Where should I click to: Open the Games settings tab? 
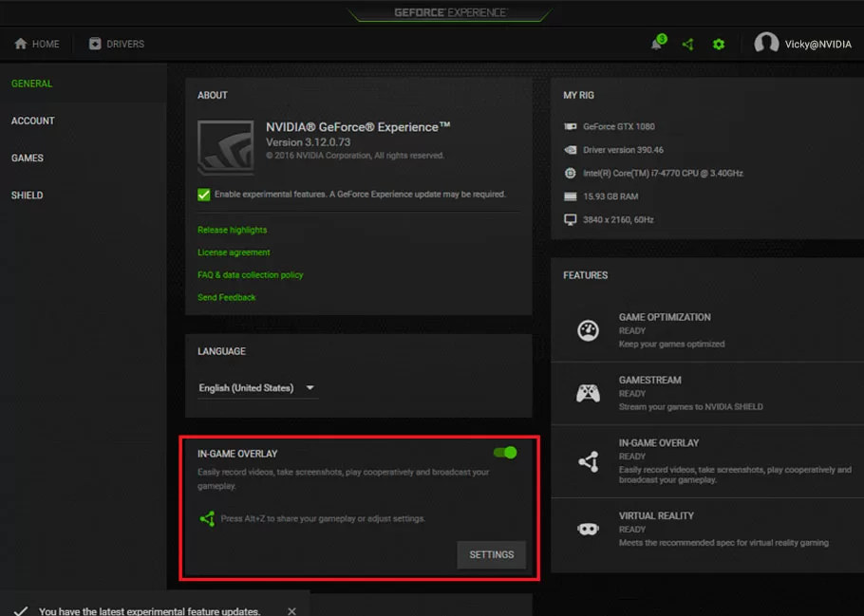click(27, 159)
